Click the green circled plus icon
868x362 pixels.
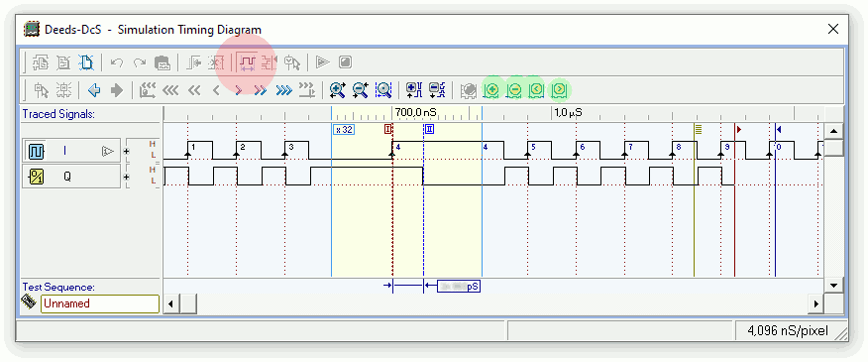491,90
